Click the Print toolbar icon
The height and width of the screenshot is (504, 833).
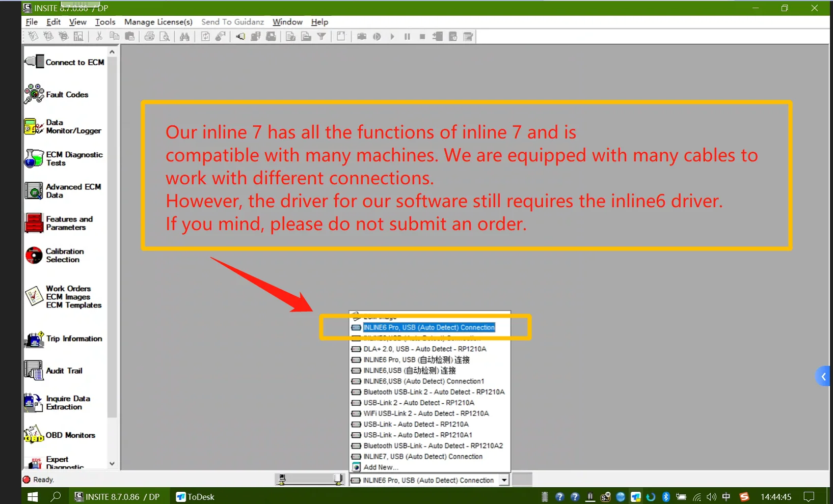(x=149, y=36)
